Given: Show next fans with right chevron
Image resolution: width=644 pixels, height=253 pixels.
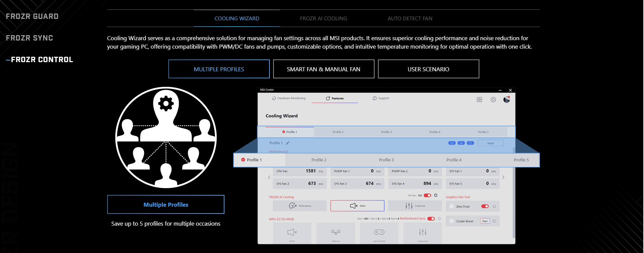Looking at the screenshot, I should coord(503,177).
